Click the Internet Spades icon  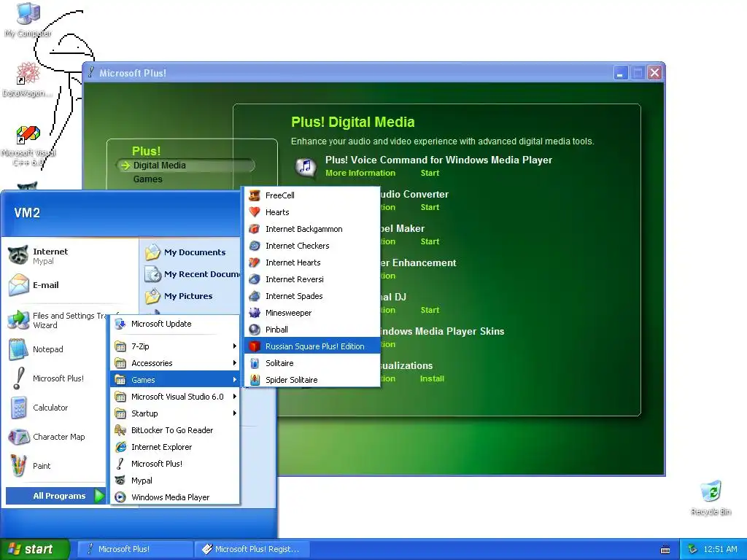point(255,296)
